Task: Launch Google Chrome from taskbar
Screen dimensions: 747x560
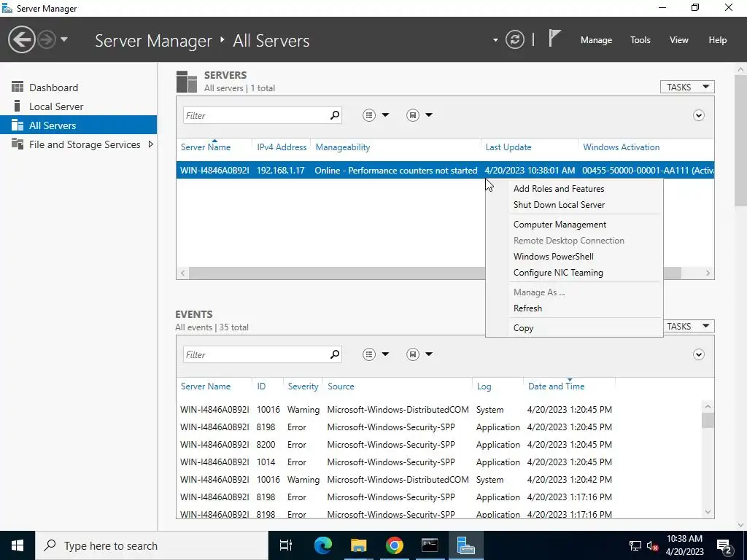Action: point(395,545)
